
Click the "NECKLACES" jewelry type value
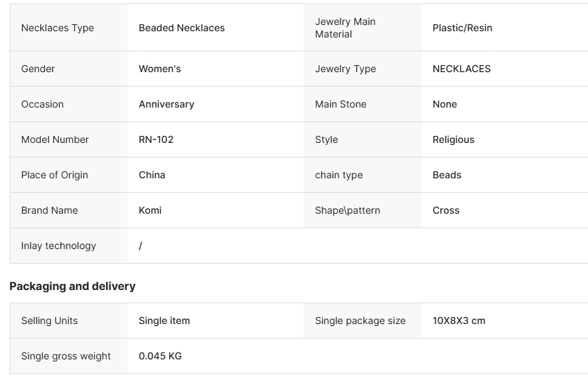461,69
